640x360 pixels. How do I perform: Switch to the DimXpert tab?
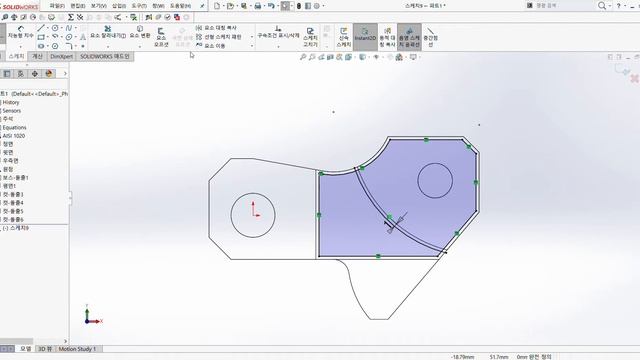click(61, 56)
